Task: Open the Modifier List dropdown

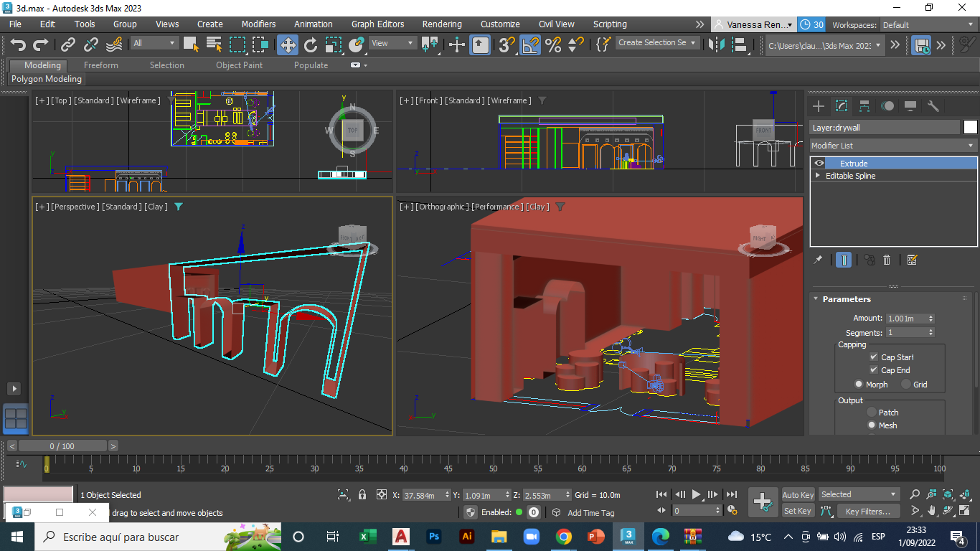Action: coord(893,146)
